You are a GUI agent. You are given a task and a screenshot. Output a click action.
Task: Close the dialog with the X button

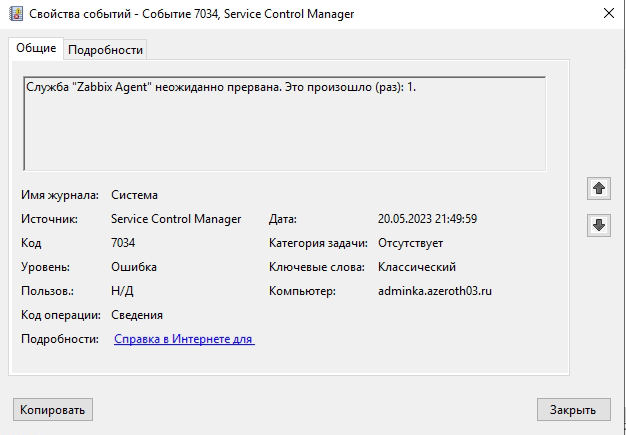click(x=608, y=14)
